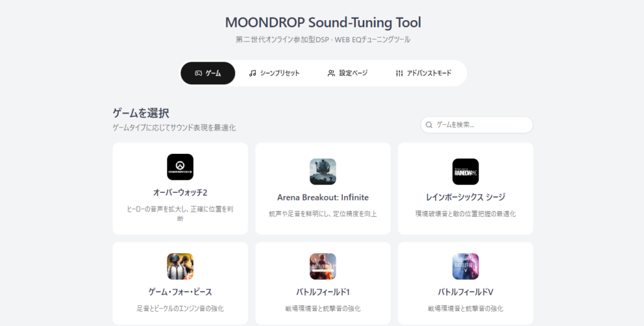
Task: Select the ゲーム・フォー・ピース title
Action: [180, 292]
